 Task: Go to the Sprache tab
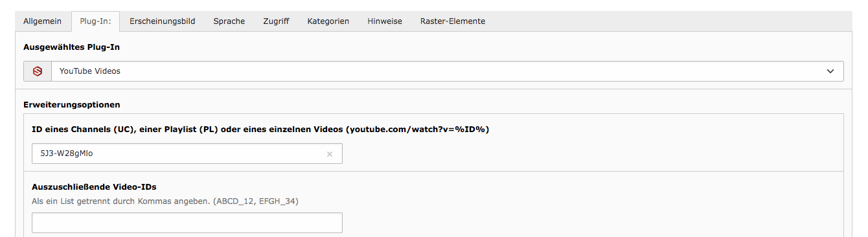tap(229, 21)
